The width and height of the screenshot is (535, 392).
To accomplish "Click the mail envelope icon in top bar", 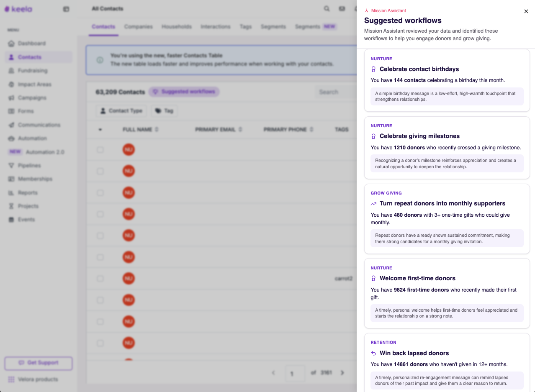I will [342, 9].
